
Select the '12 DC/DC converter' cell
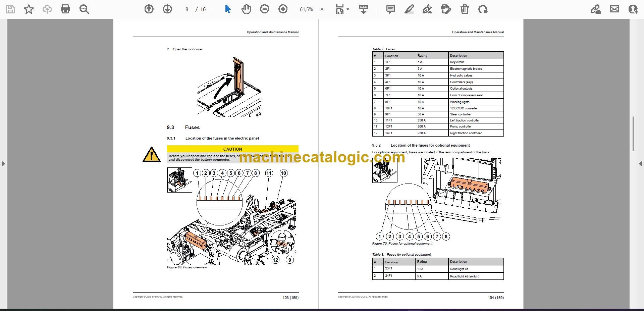point(476,108)
